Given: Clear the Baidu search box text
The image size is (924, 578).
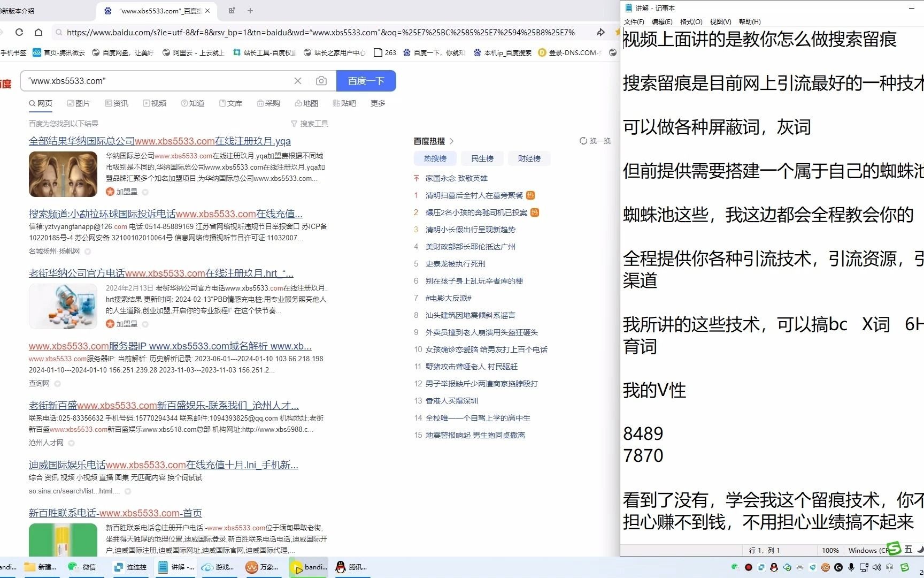Looking at the screenshot, I should pyautogui.click(x=298, y=81).
